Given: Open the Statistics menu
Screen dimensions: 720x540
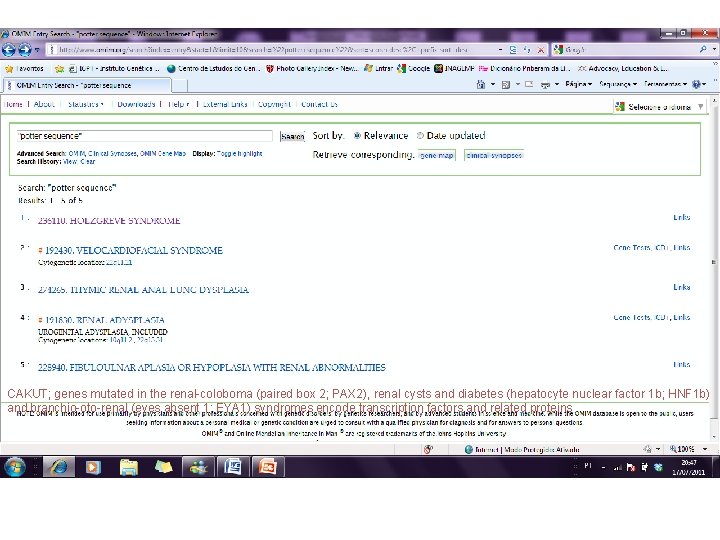Looking at the screenshot, I should [x=85, y=104].
